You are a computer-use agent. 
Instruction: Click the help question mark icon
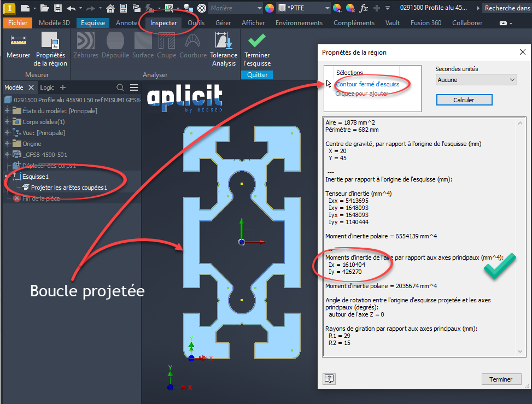[329, 379]
